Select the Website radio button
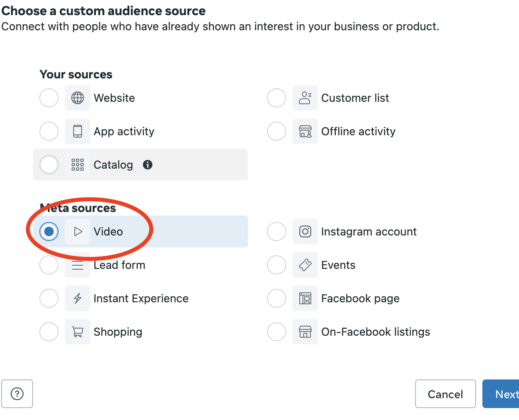Screen dimensions: 519x420 click(49, 98)
